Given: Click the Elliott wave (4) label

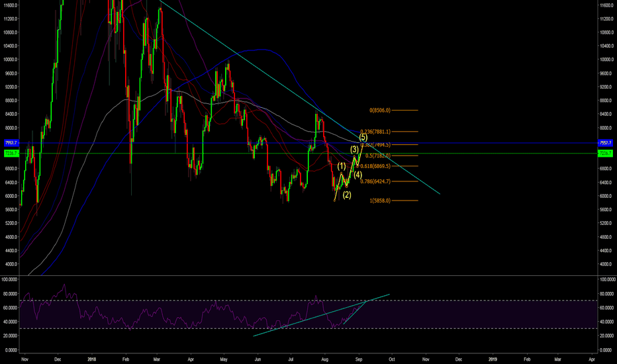Looking at the screenshot, I should click(x=357, y=175).
